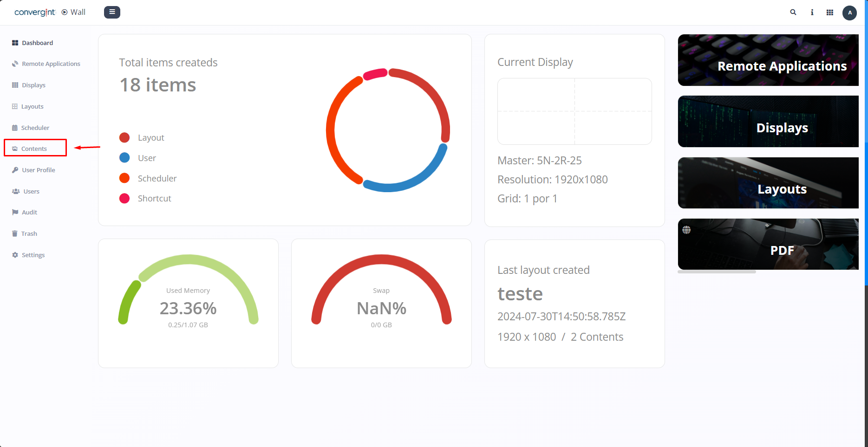Click the info icon in header
868x447 pixels.
(812, 13)
